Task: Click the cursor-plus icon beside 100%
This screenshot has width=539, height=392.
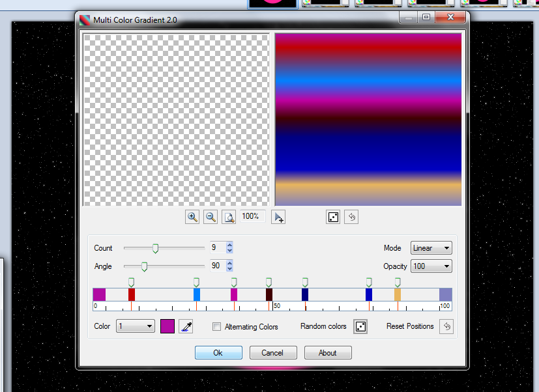Action: [278, 217]
